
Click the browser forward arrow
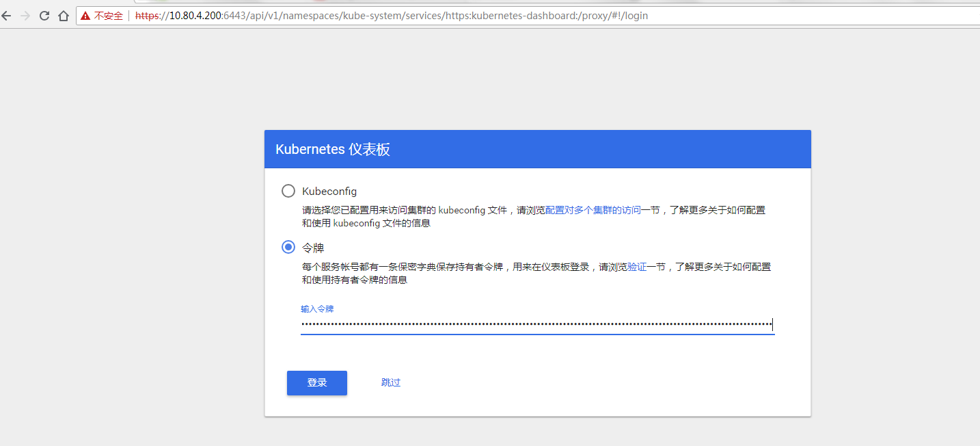pyautogui.click(x=25, y=16)
